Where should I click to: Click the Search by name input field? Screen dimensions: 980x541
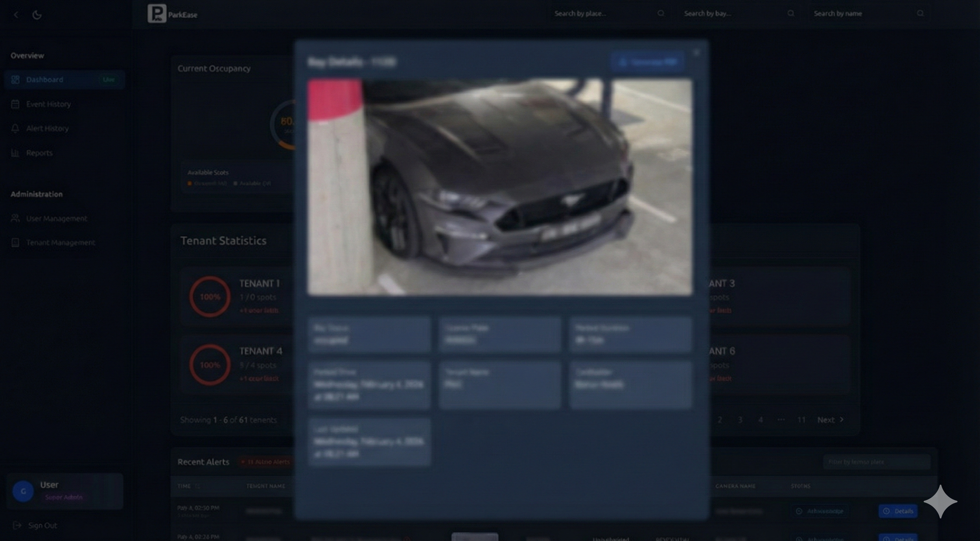coord(856,13)
